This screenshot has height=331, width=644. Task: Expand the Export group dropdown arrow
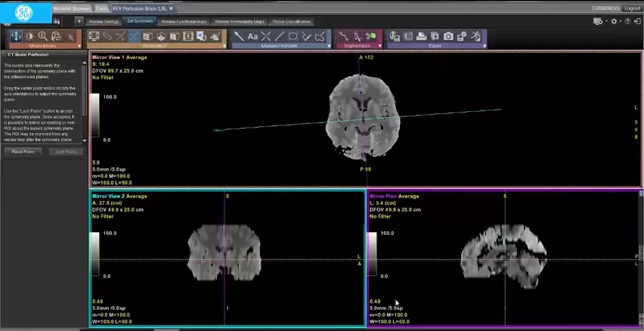pos(485,46)
